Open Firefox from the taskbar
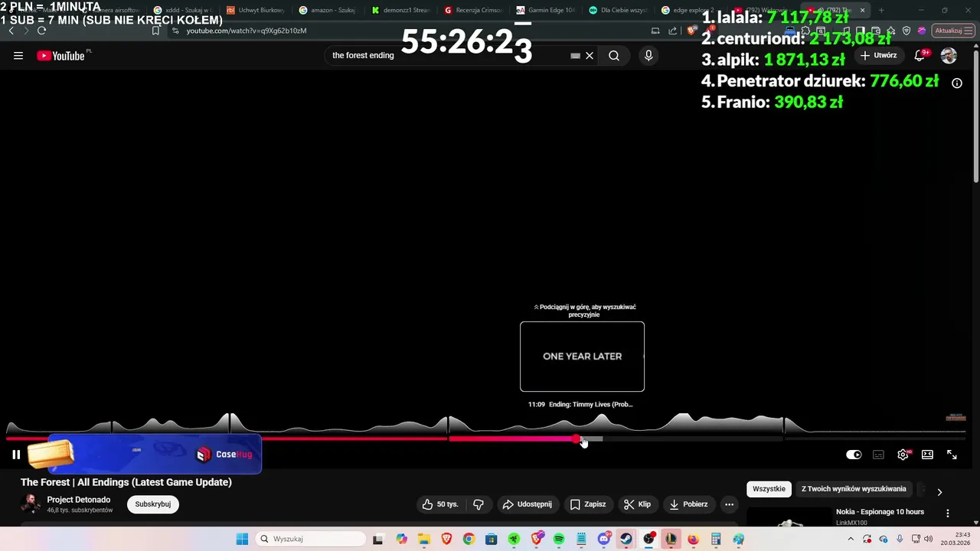The height and width of the screenshot is (551, 980). coord(693,539)
